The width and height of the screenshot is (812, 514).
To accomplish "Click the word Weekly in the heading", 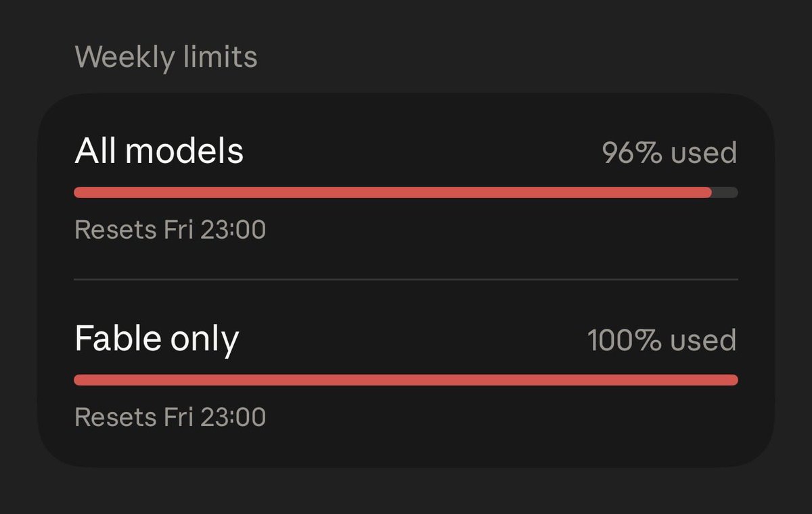I will 125,59.
